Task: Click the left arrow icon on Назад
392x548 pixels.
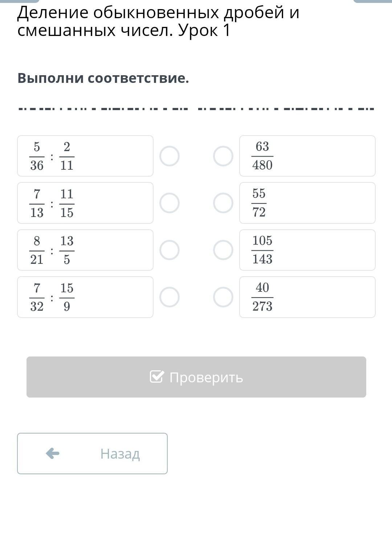Action: pos(53,454)
